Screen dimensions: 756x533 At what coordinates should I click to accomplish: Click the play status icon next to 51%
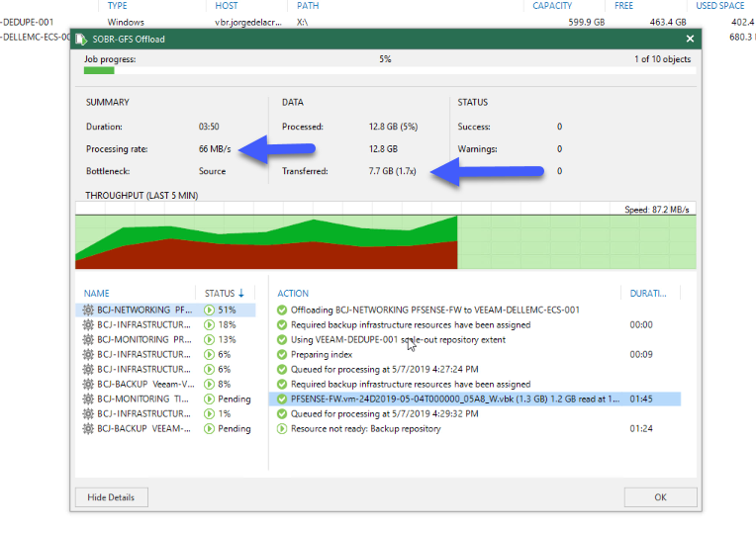(x=209, y=310)
